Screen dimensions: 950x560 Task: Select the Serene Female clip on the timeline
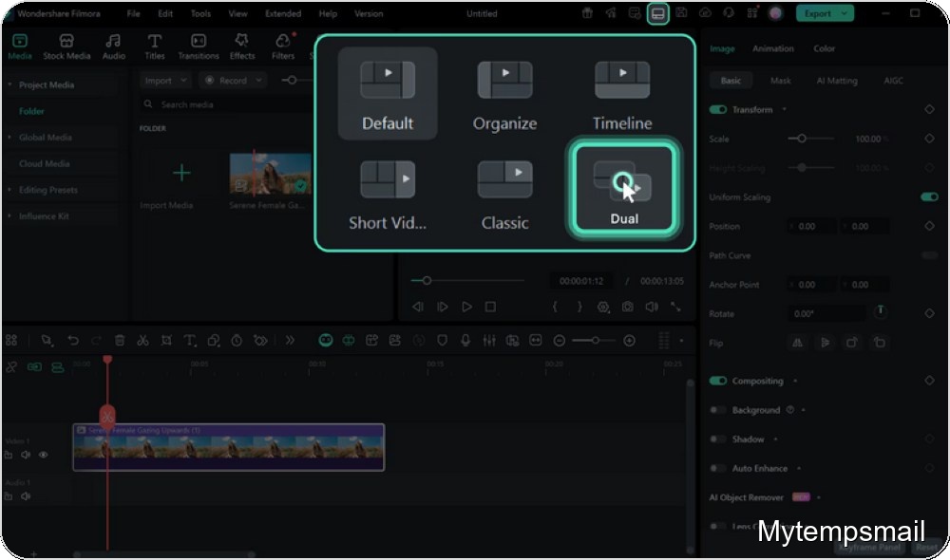(228, 446)
